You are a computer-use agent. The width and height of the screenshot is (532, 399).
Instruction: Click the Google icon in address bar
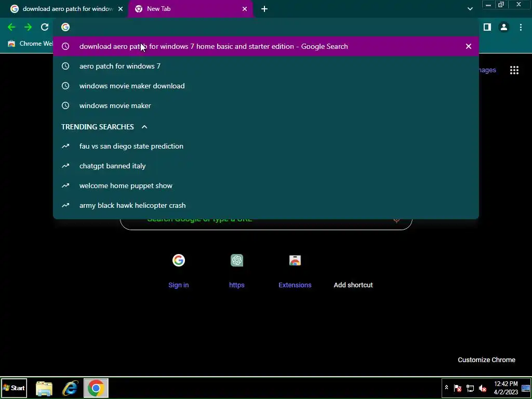[x=65, y=27]
